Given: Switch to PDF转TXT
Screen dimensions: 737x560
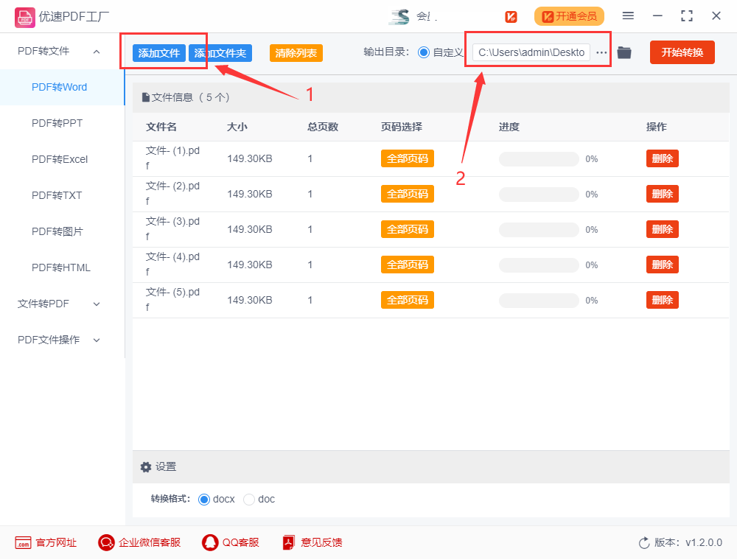Looking at the screenshot, I should point(57,195).
